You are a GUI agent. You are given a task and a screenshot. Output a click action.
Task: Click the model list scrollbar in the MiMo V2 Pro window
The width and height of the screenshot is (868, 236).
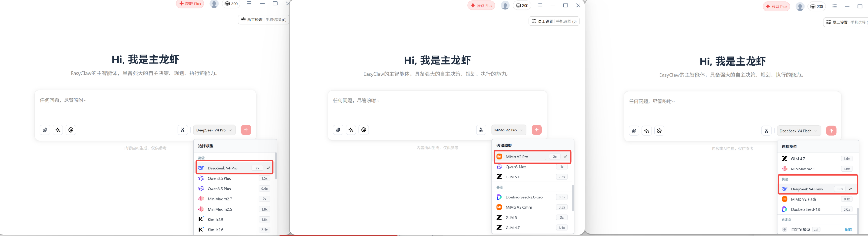(x=573, y=198)
